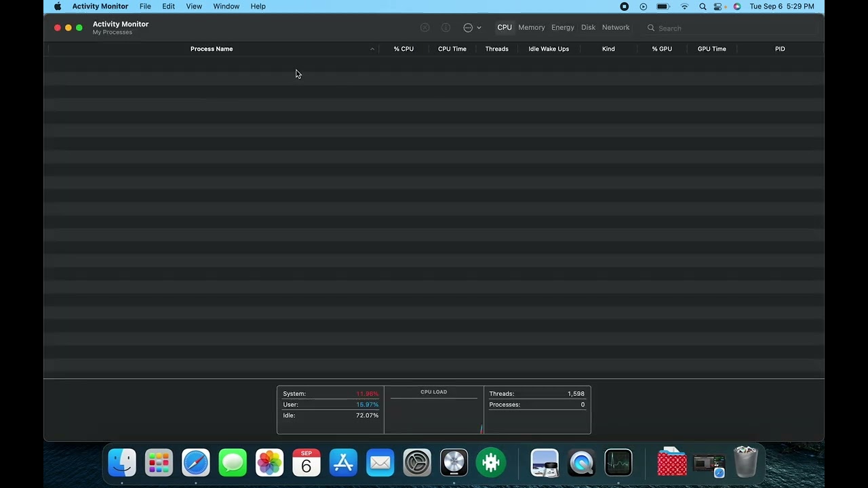
Task: Open Control Center in menu bar
Action: (x=718, y=6)
